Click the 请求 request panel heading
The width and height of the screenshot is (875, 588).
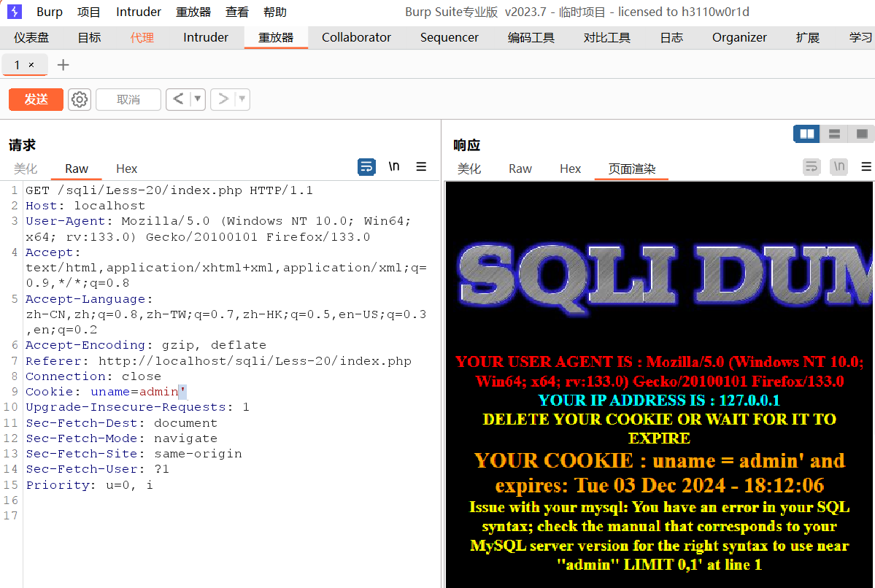click(x=23, y=145)
